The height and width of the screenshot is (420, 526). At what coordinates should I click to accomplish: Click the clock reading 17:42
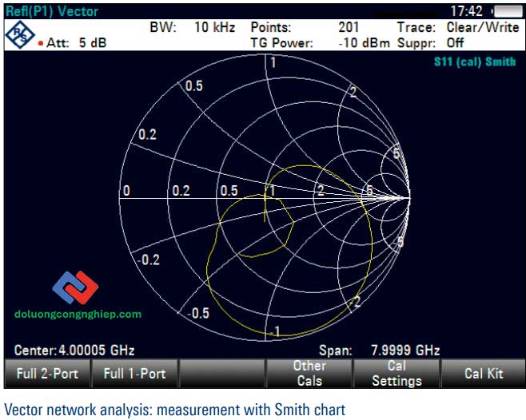coord(466,11)
